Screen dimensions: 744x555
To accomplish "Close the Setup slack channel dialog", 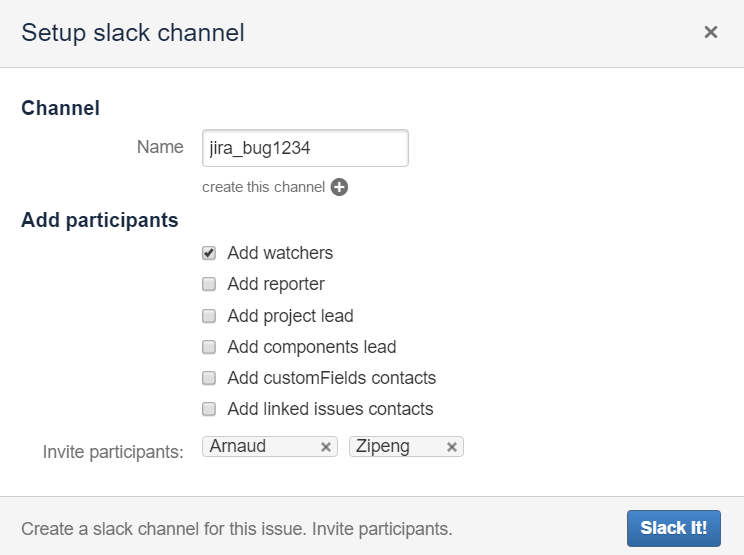I will coord(710,32).
